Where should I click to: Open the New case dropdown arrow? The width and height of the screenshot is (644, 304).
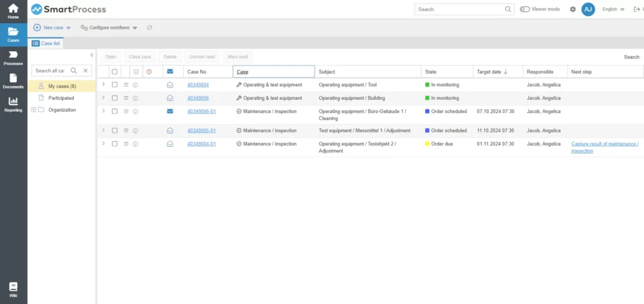coord(69,28)
